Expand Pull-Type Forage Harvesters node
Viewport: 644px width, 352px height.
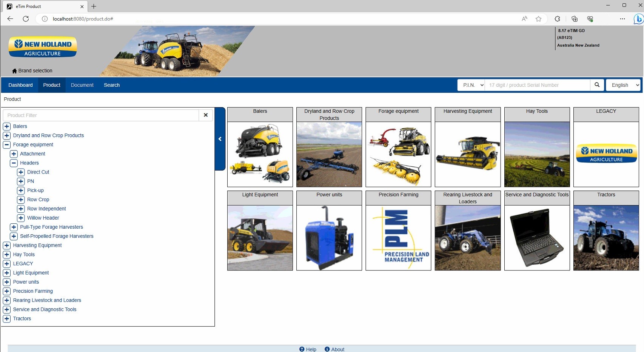click(x=14, y=227)
